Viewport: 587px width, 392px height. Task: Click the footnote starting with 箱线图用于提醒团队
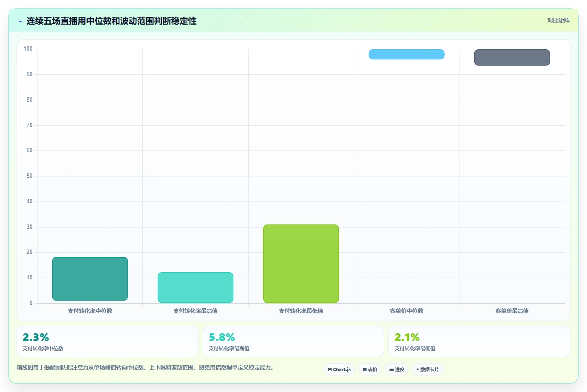[x=145, y=367]
